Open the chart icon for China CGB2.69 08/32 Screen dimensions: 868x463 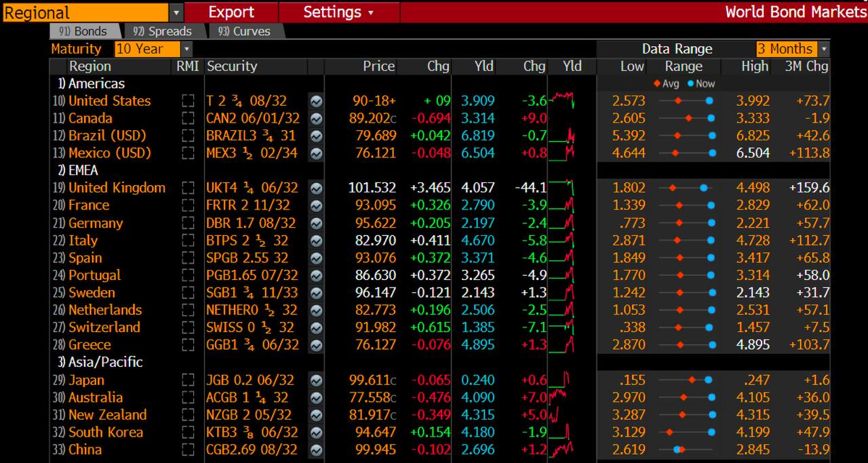click(316, 450)
